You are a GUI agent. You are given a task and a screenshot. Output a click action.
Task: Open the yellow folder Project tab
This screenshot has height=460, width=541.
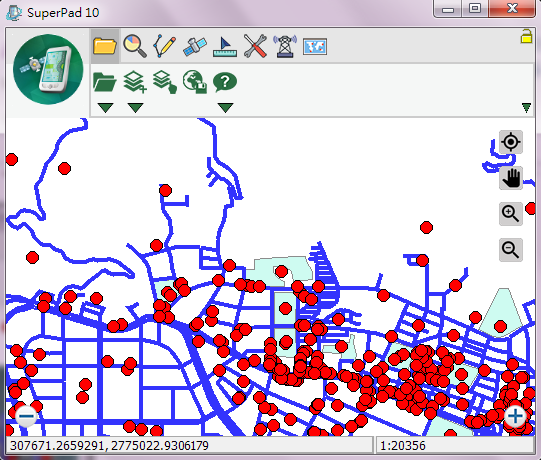(x=105, y=46)
